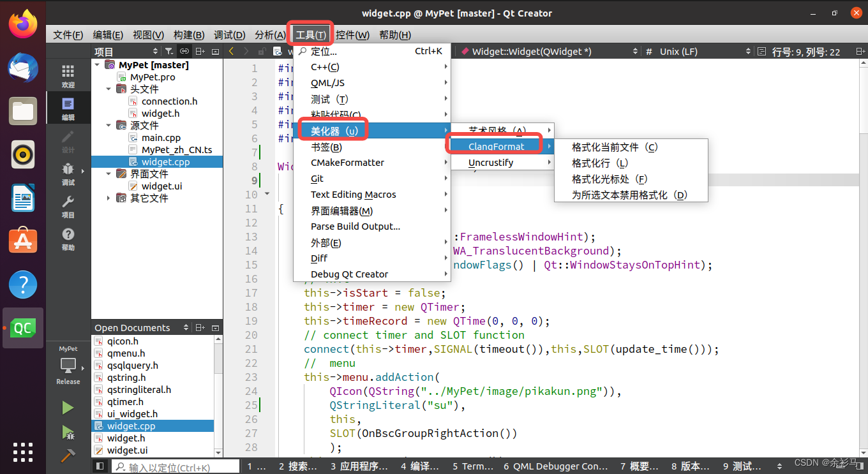868x474 pixels.
Task: Click the 行号: 9, 列号: 22 indicator
Action: pos(806,52)
